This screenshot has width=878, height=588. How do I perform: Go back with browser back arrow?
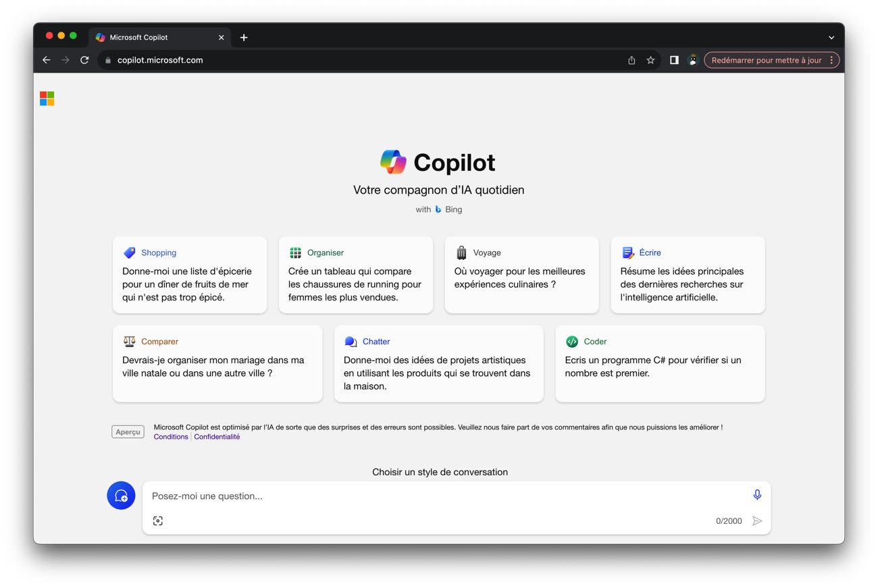pos(47,60)
